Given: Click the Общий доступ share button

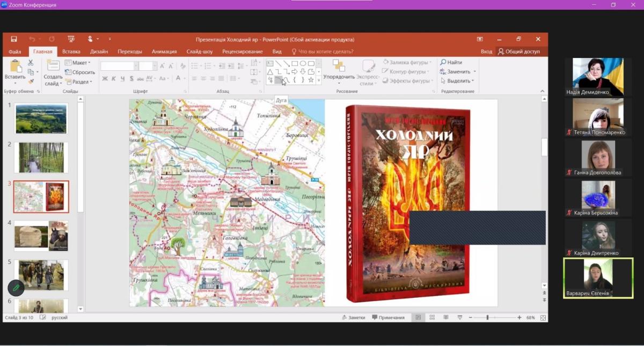Looking at the screenshot, I should [518, 51].
